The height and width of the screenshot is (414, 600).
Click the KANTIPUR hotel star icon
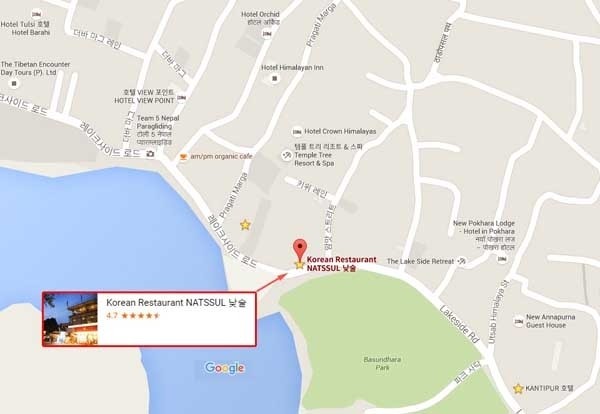pyautogui.click(x=518, y=389)
